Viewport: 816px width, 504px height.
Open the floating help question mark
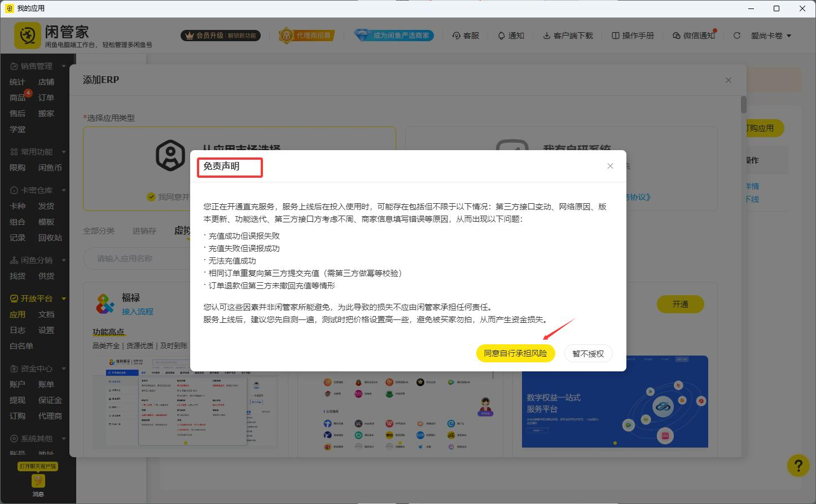click(798, 465)
